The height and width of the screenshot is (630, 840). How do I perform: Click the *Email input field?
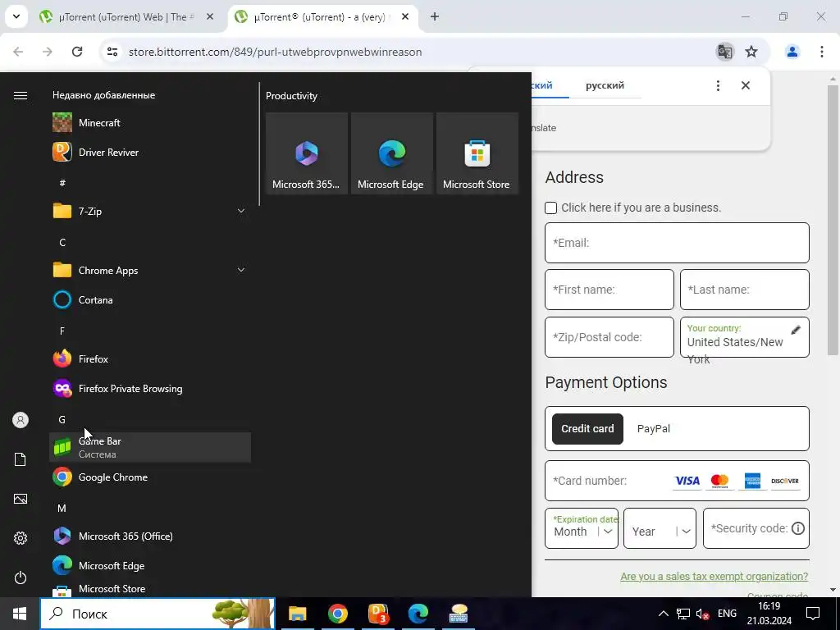[677, 243]
